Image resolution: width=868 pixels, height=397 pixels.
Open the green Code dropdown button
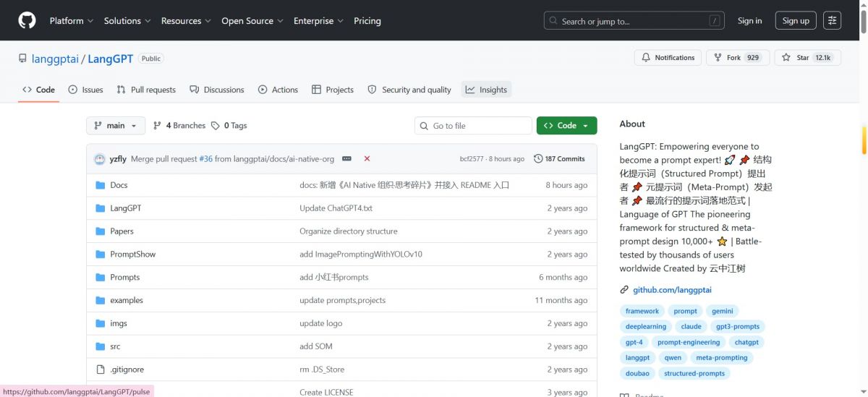coord(566,126)
